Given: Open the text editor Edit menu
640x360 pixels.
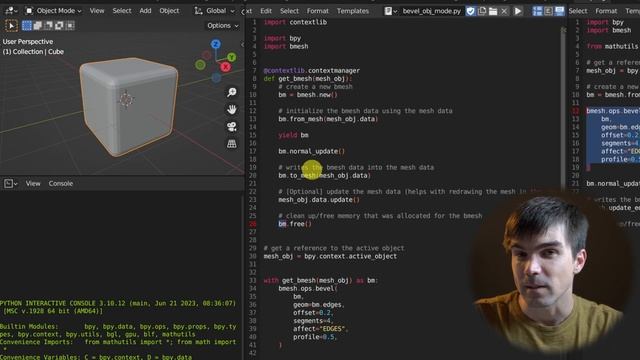Looking at the screenshot, I should (x=266, y=11).
